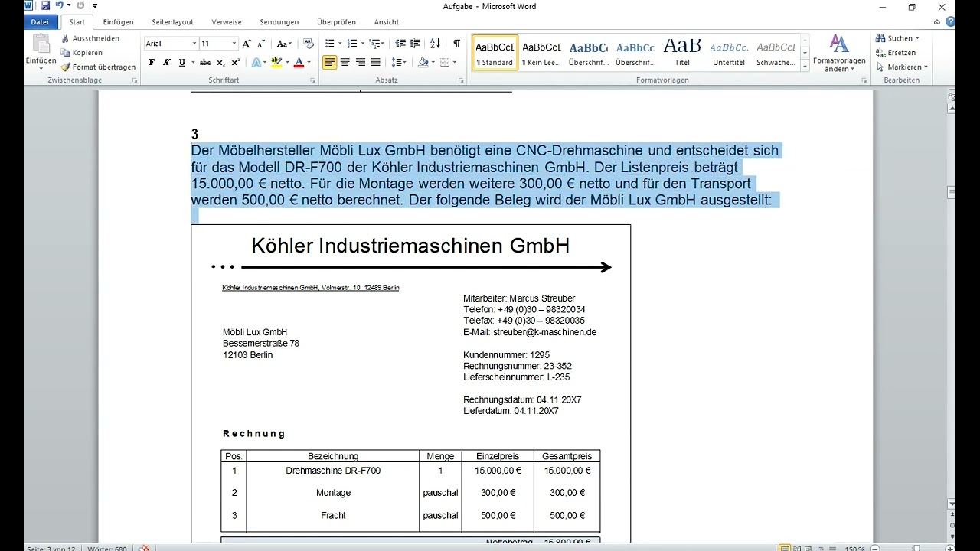Undo the last action
The image size is (980, 551).
coord(60,6)
